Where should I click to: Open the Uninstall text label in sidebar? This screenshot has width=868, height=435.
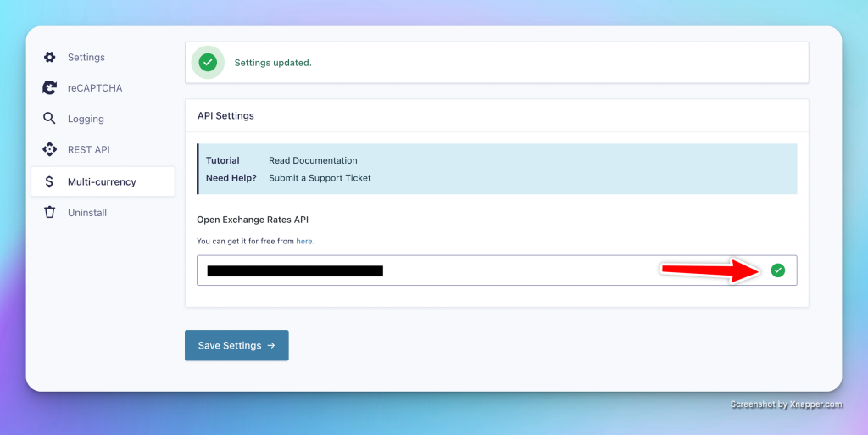[87, 213]
